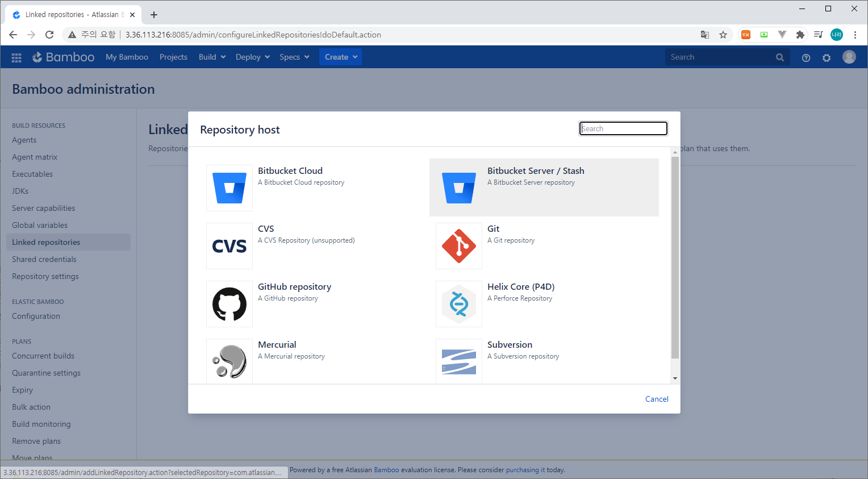
Task: Open Repository settings in the sidebar
Action: 45,276
